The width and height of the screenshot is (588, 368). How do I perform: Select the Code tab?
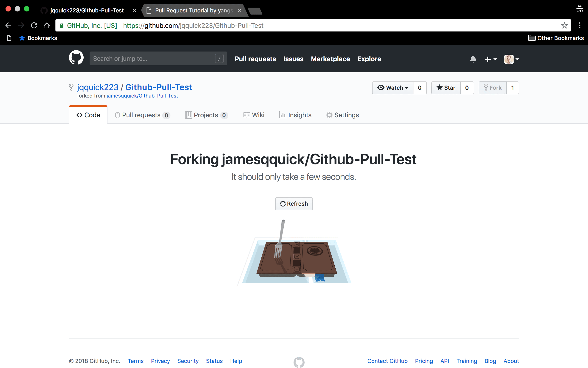tap(88, 115)
